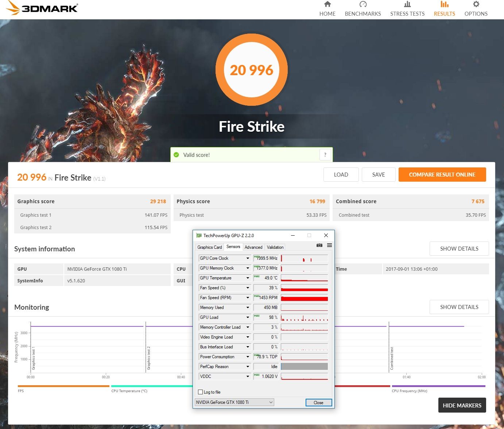This screenshot has height=429, width=504.
Task: Expand the GPU Load sensor dropdown
Action: pos(248,317)
